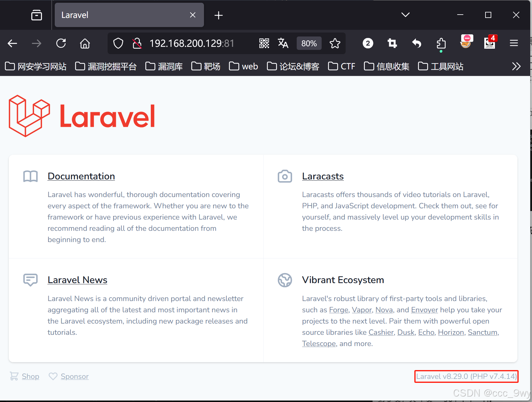Screen dimensions: 532x402
Task: Open the extension with red minus badge
Action: pyautogui.click(x=466, y=42)
